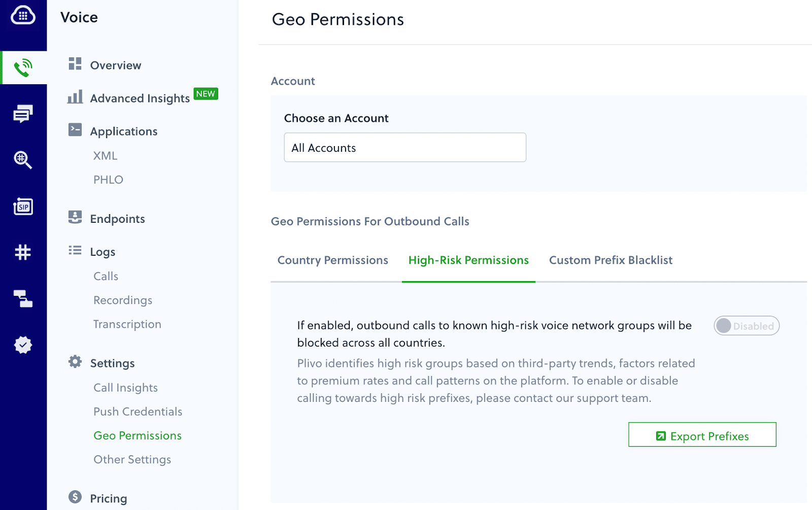Select the High-Risk Permissions tab

click(468, 260)
